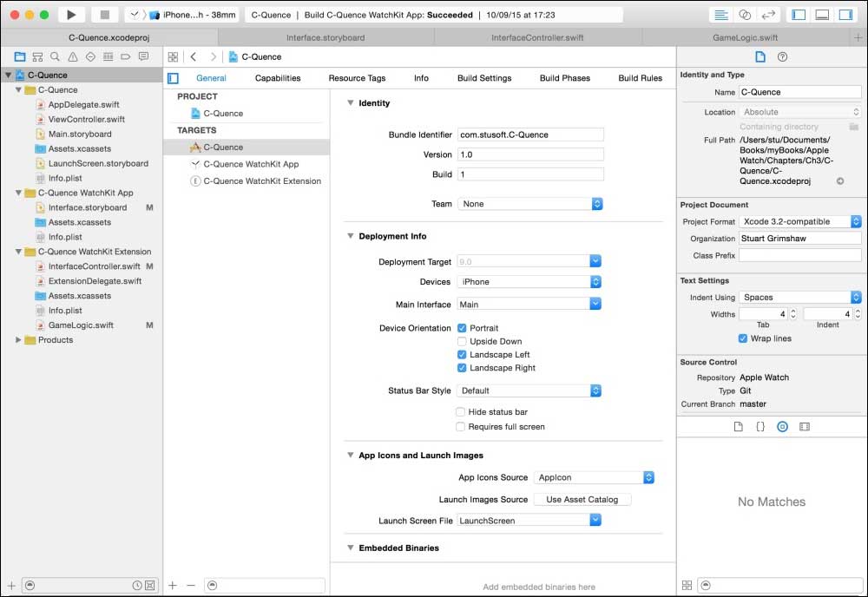Show the Assistant editor

click(745, 15)
